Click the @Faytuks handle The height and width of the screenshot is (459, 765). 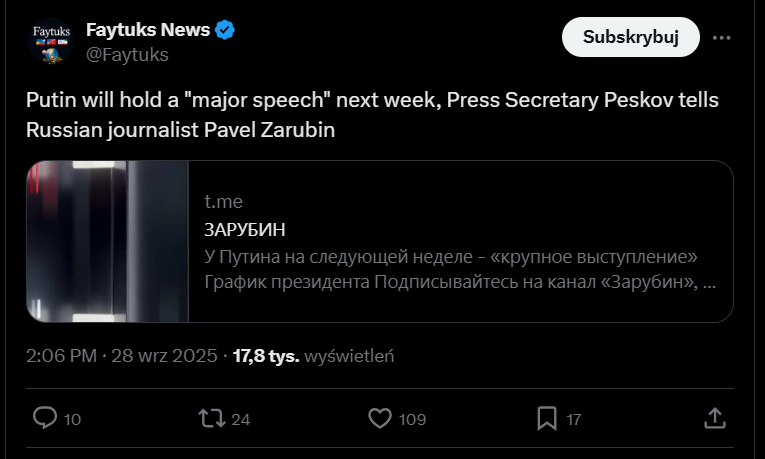click(127, 54)
